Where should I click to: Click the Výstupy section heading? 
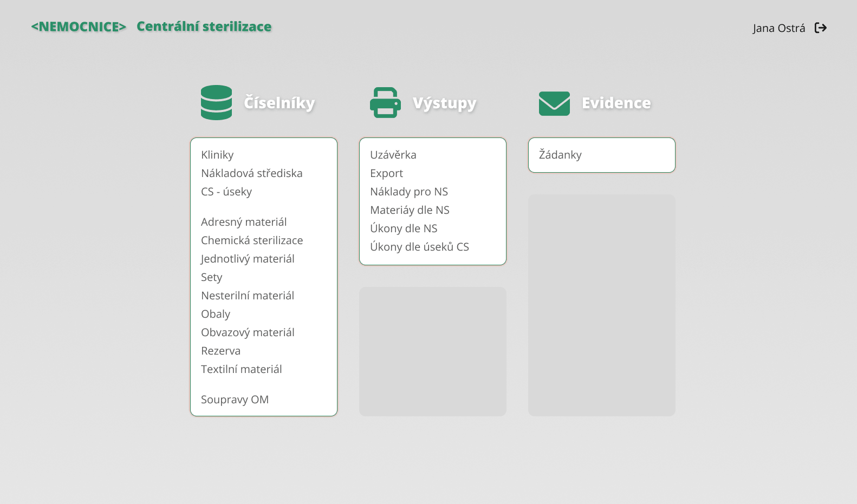point(445,103)
